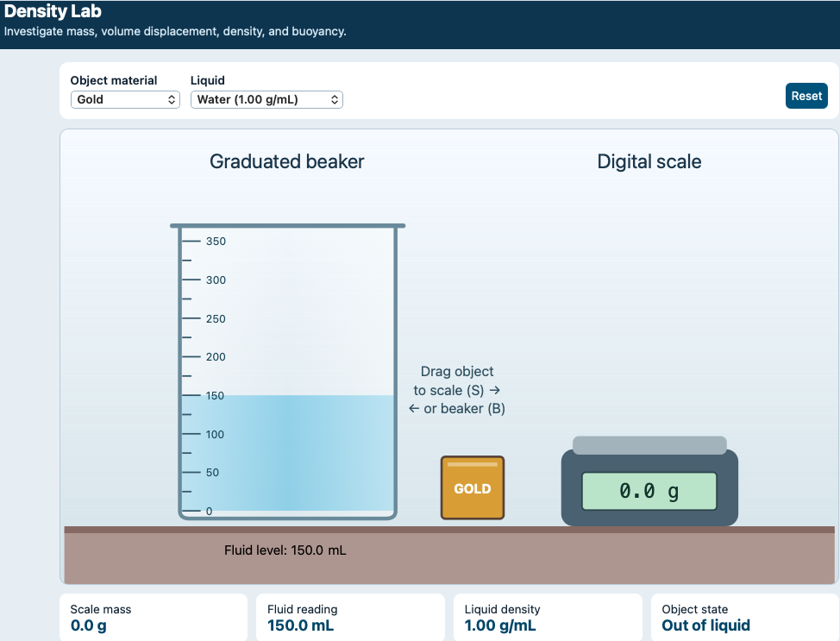
Task: Open the Liquid selection dropdown
Action: pyautogui.click(x=266, y=100)
